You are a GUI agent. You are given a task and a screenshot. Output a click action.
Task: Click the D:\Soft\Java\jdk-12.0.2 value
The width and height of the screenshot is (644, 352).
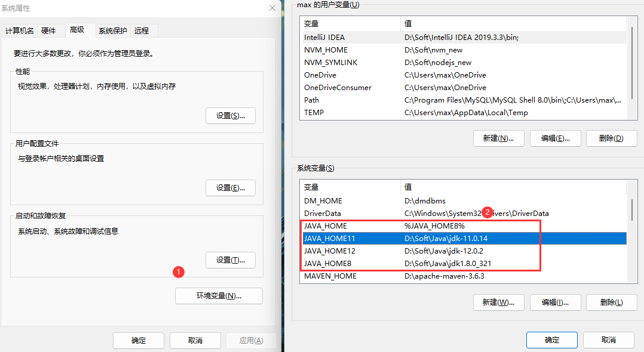(443, 251)
